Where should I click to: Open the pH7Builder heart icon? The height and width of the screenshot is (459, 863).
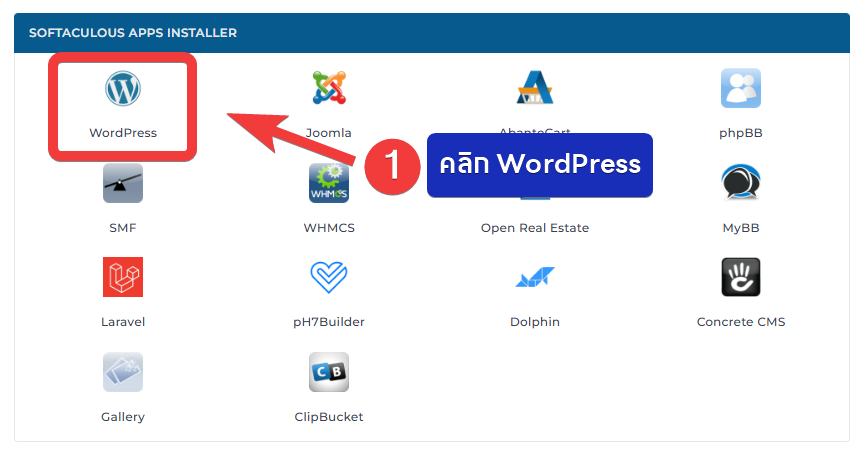[x=329, y=277]
